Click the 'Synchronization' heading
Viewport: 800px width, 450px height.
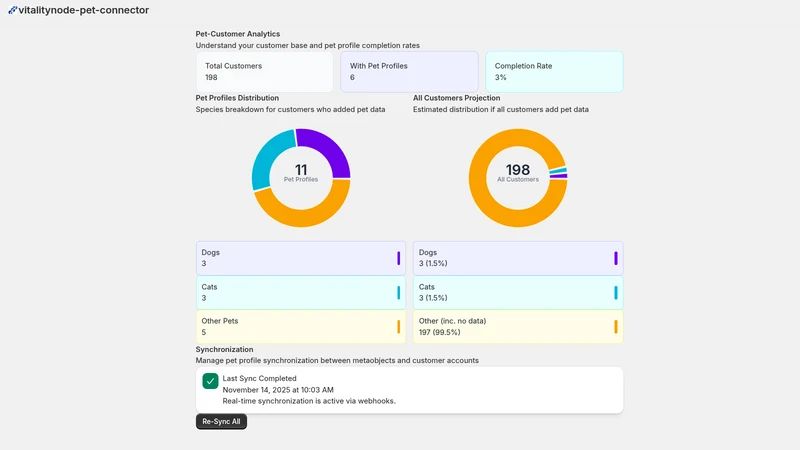pos(224,349)
